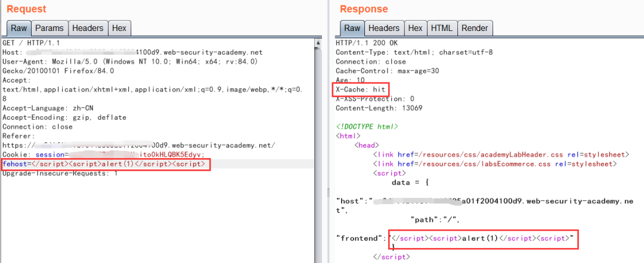Open the Response HTML tab
The image size is (644, 263).
(442, 29)
